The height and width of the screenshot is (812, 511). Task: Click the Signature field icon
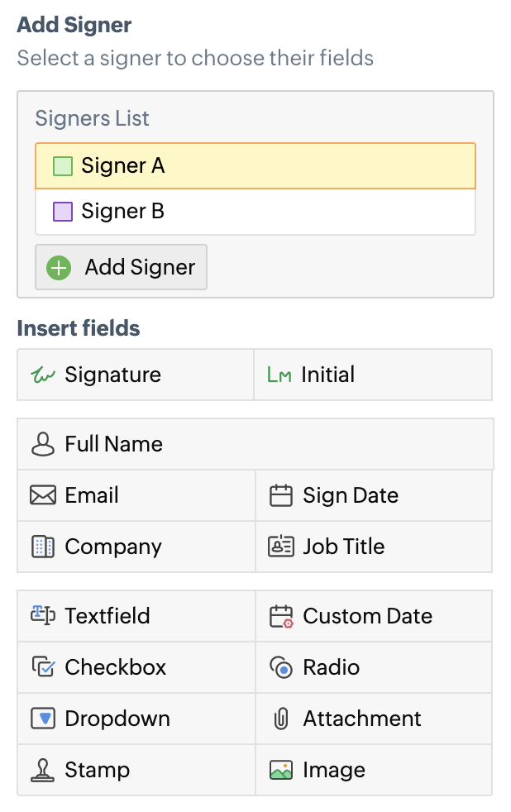pyautogui.click(x=42, y=375)
